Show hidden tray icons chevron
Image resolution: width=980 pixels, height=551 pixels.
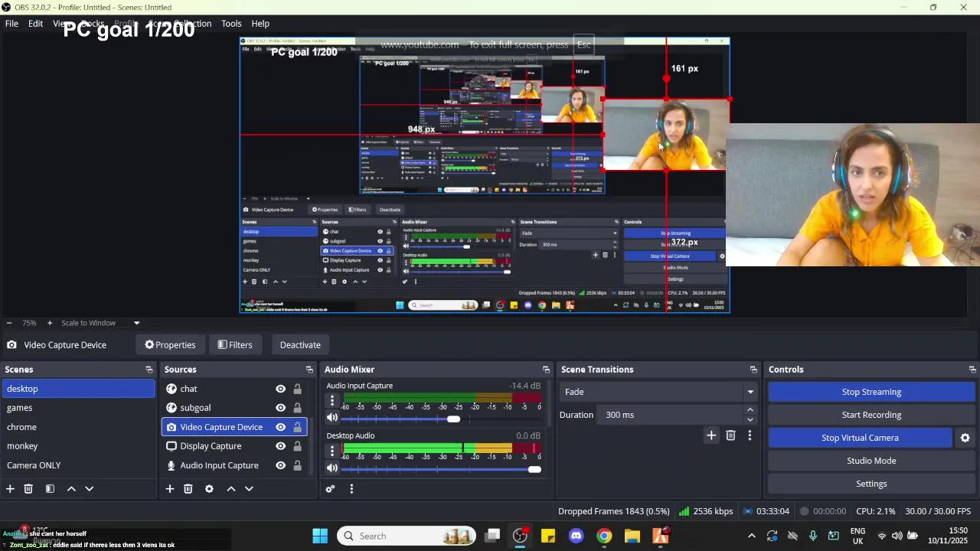click(751, 536)
